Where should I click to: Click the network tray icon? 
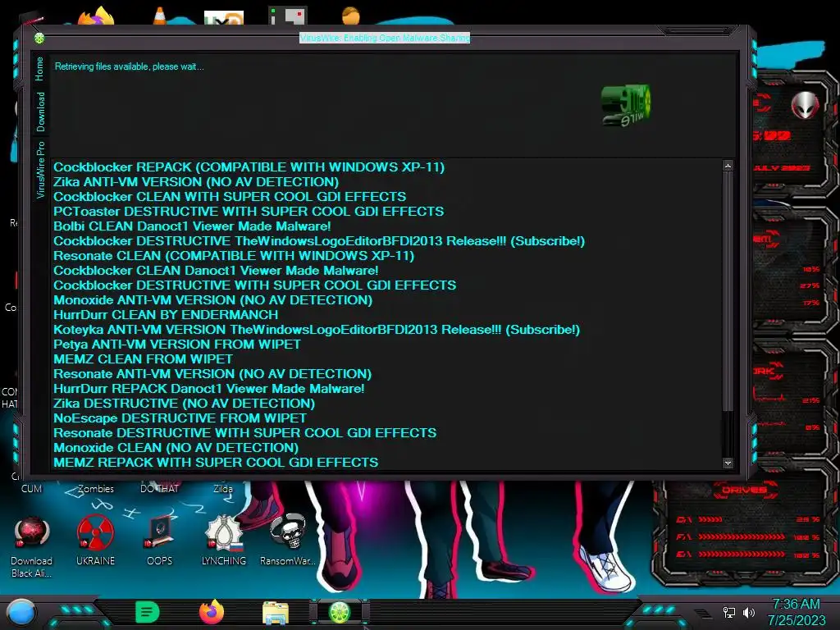point(728,612)
